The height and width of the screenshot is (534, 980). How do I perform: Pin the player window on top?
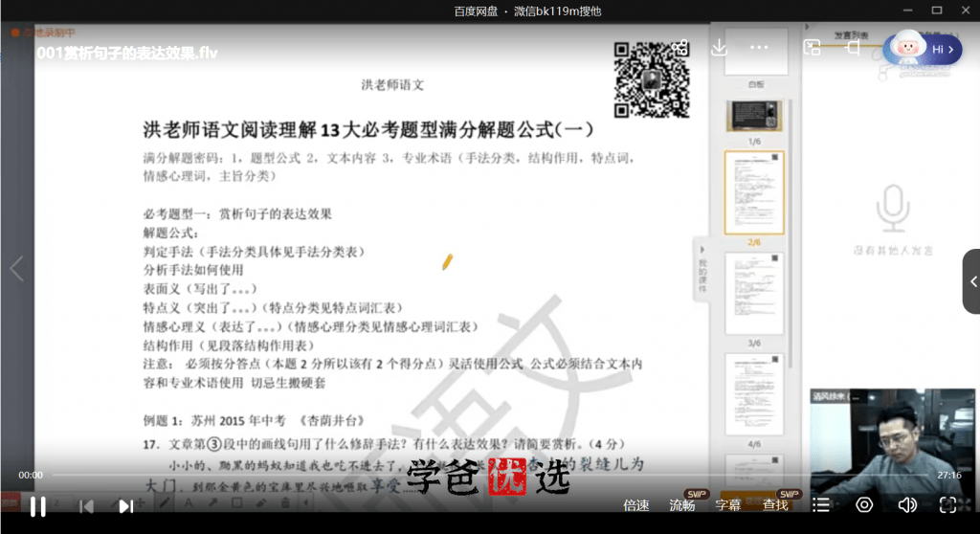[x=853, y=48]
